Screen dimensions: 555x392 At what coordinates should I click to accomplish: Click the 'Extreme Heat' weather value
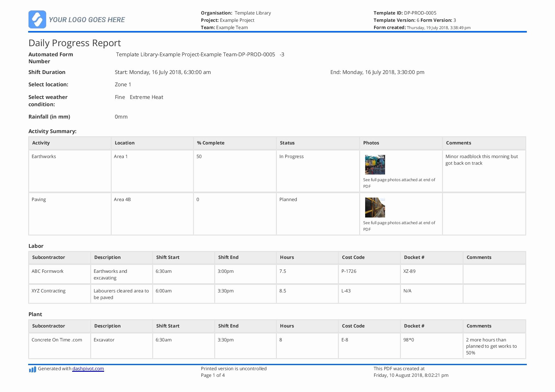click(x=147, y=97)
